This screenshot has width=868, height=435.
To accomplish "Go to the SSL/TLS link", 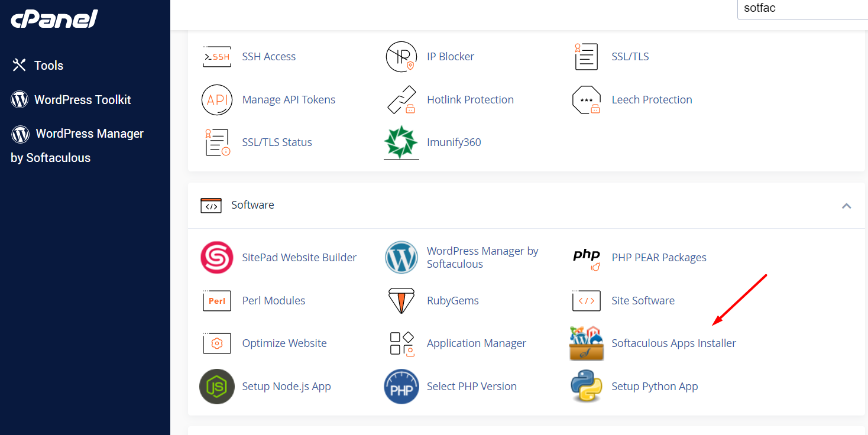I will pos(630,57).
